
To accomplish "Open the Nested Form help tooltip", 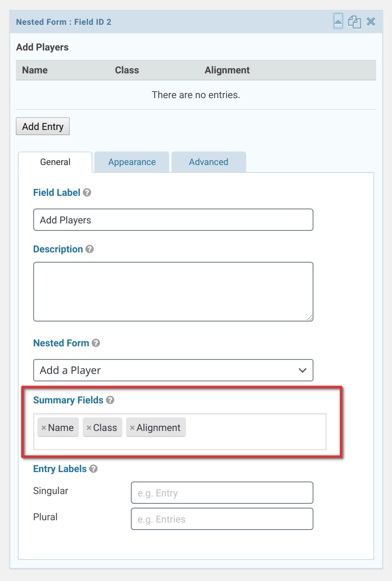I will coord(96,343).
